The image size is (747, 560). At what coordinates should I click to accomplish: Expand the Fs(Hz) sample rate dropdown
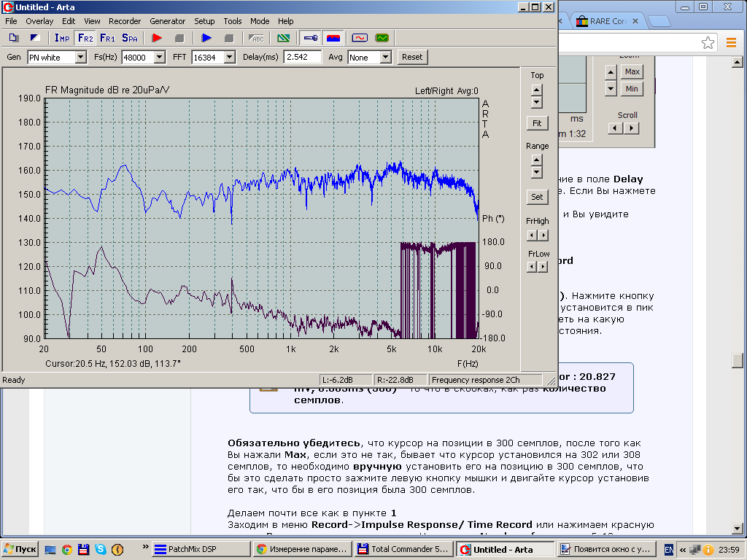click(x=159, y=57)
